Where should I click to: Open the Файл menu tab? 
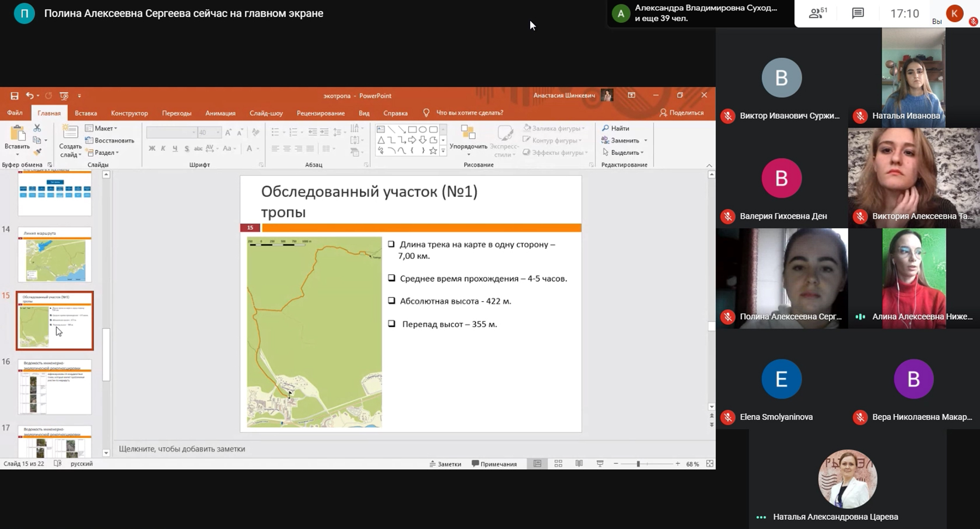15,113
